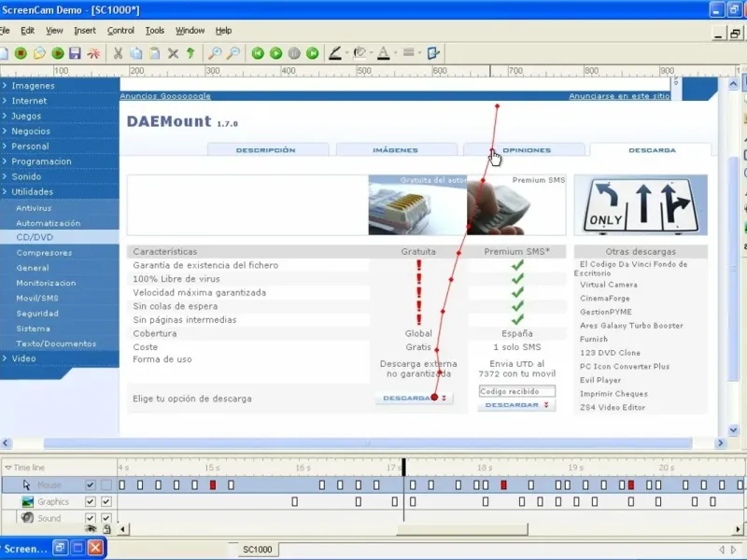Click the green up arrow toolbar icon

(x=190, y=53)
